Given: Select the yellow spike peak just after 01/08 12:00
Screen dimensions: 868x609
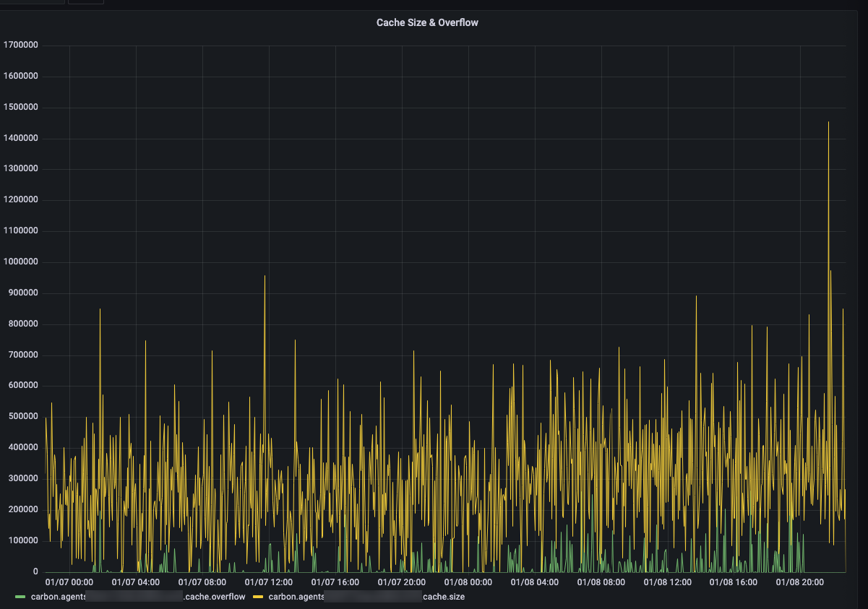Looking at the screenshot, I should (x=696, y=297).
